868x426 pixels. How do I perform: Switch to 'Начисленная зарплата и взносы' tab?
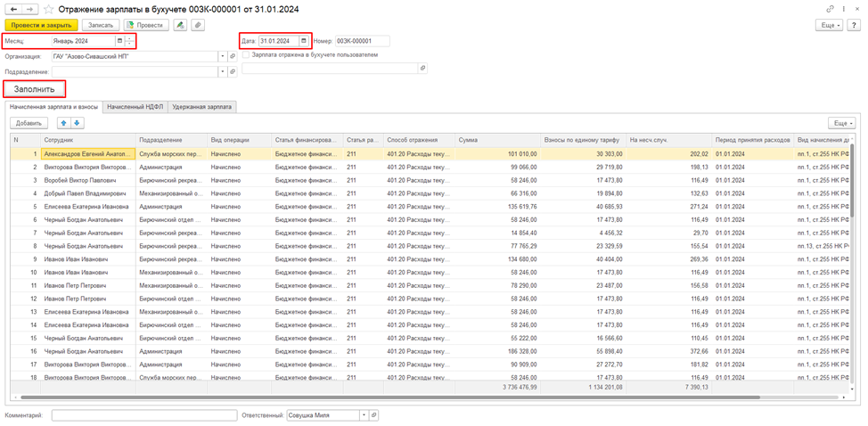(53, 107)
